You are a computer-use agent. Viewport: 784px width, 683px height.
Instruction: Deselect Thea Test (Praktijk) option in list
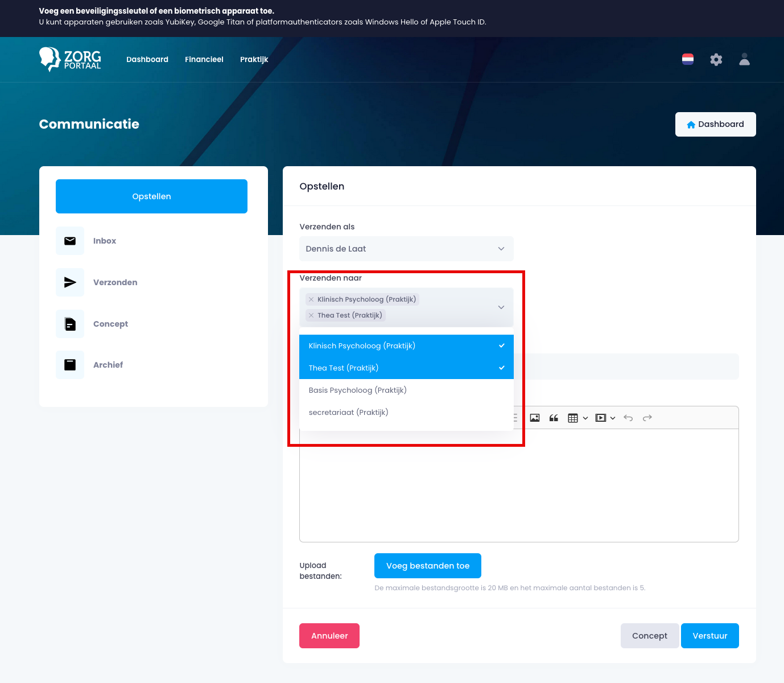[406, 368]
